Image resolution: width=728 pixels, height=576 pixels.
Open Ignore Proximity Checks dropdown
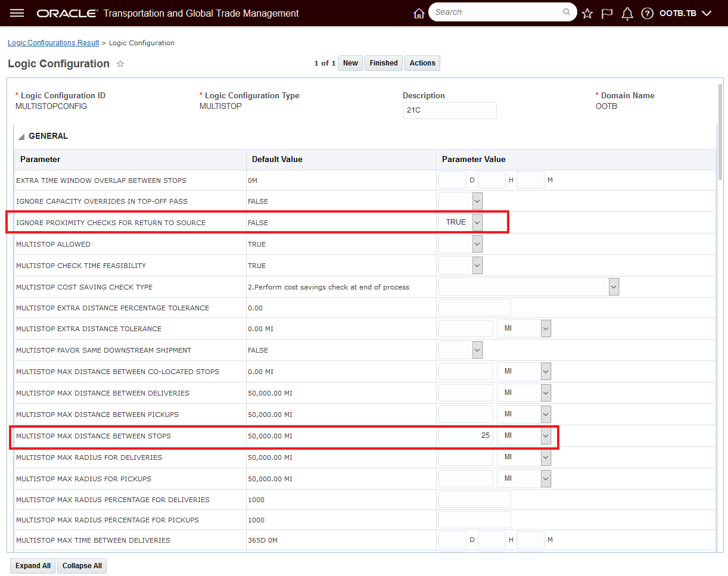(x=477, y=222)
